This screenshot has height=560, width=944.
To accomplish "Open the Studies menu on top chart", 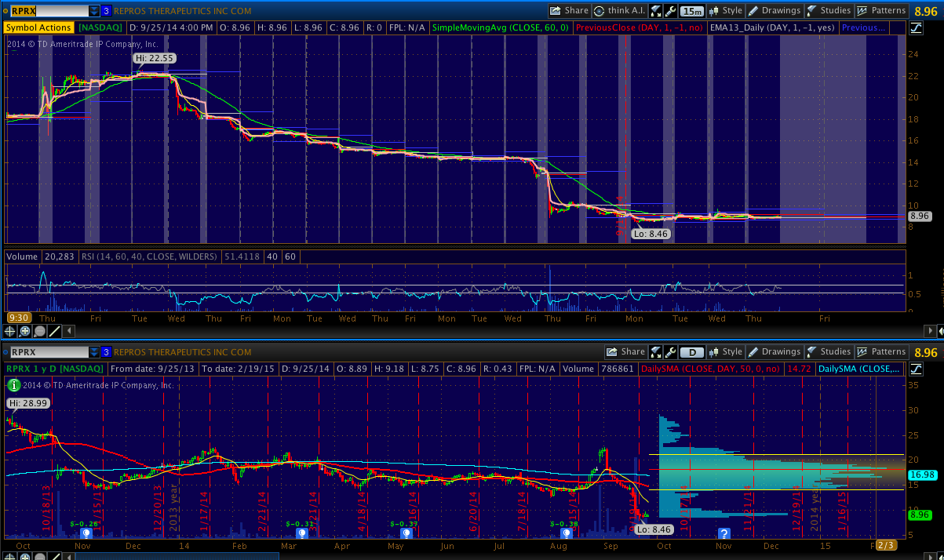I will coord(828,11).
